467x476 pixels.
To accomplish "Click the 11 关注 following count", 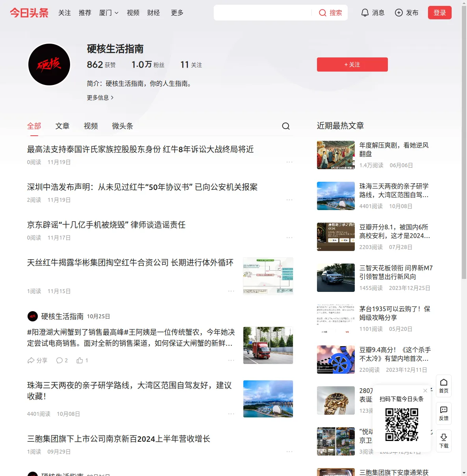I will click(191, 65).
